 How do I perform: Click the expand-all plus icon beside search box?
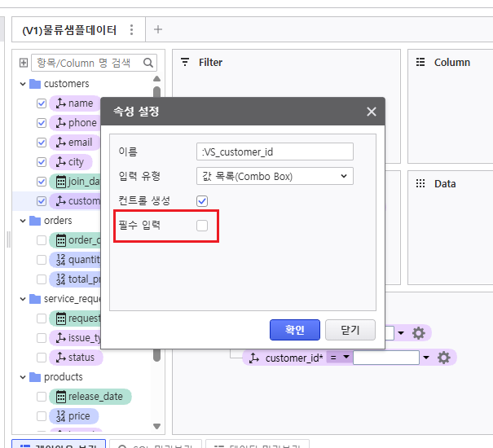point(24,63)
